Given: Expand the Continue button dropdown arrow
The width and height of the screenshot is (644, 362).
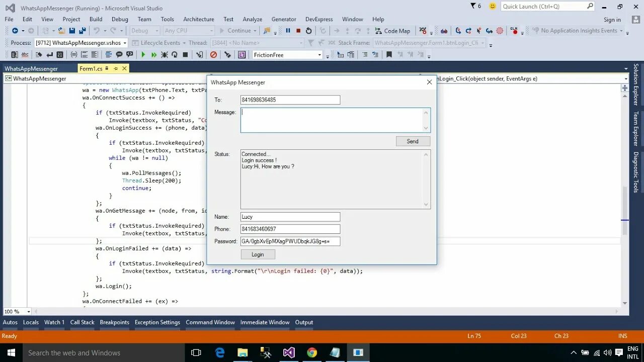Looking at the screenshot, I should tap(255, 31).
